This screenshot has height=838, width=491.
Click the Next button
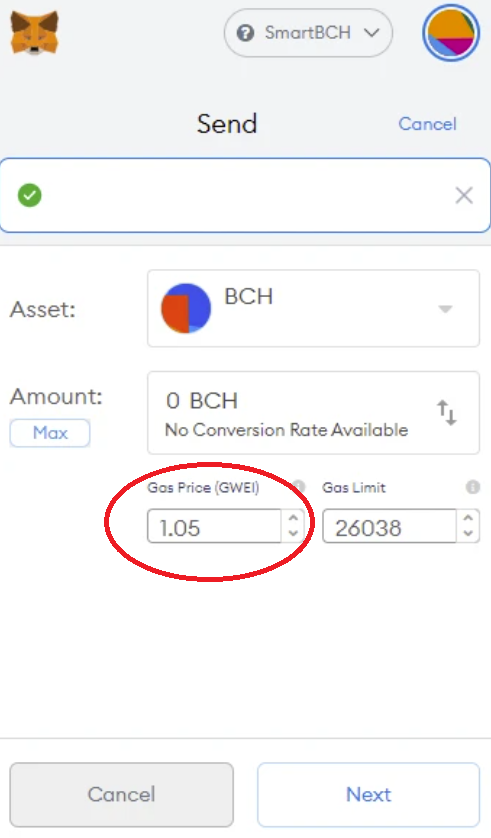point(369,795)
